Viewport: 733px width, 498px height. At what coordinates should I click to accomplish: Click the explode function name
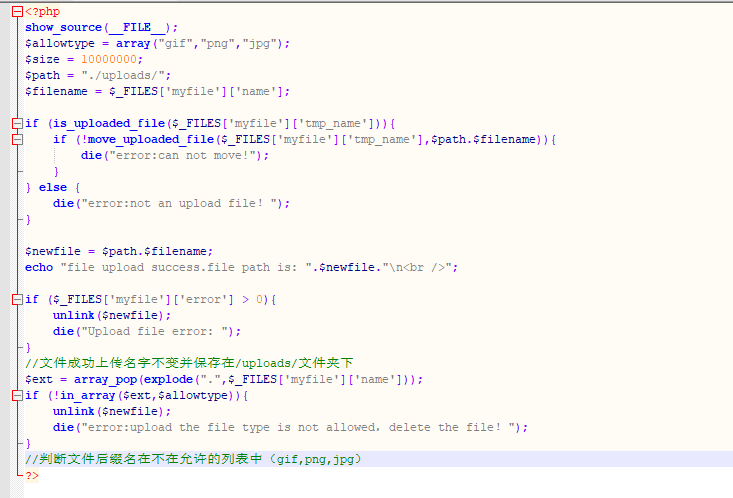tap(168, 379)
